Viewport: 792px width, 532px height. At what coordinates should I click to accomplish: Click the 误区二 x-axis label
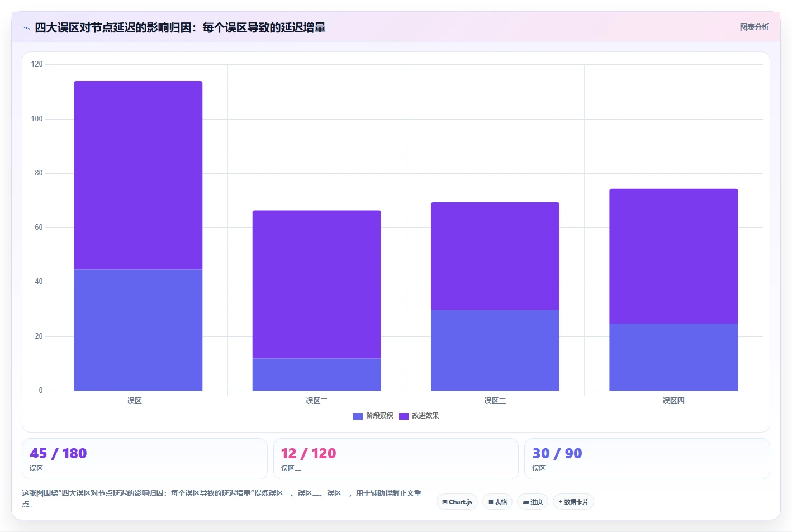(x=316, y=401)
